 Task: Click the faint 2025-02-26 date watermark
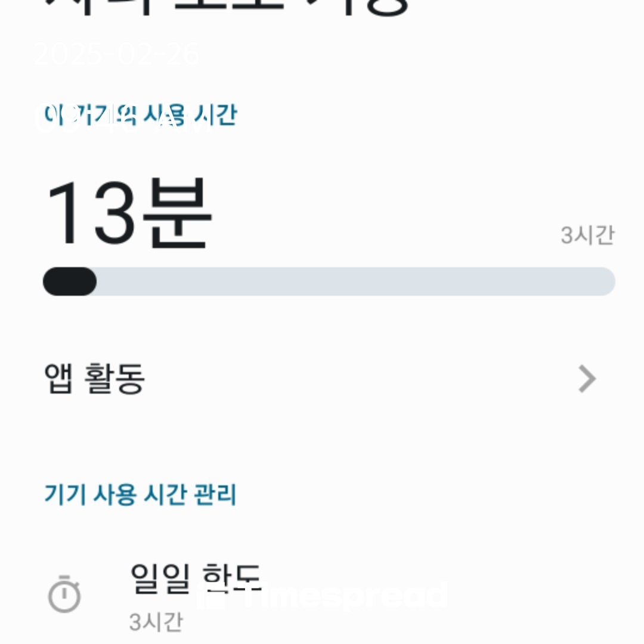117,54
